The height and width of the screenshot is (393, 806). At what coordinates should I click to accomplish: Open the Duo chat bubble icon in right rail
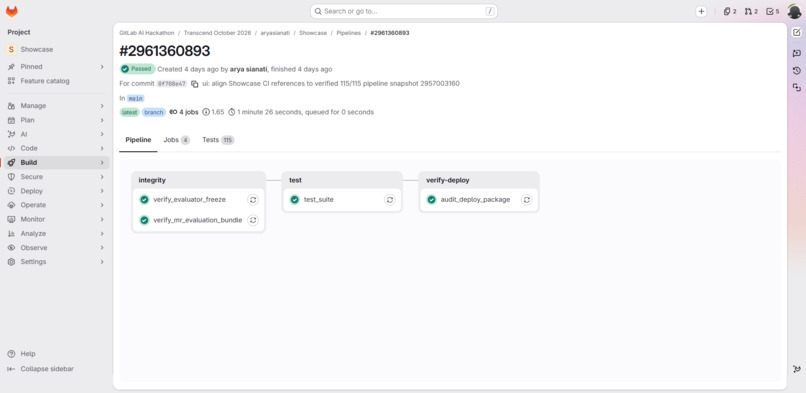point(797,53)
